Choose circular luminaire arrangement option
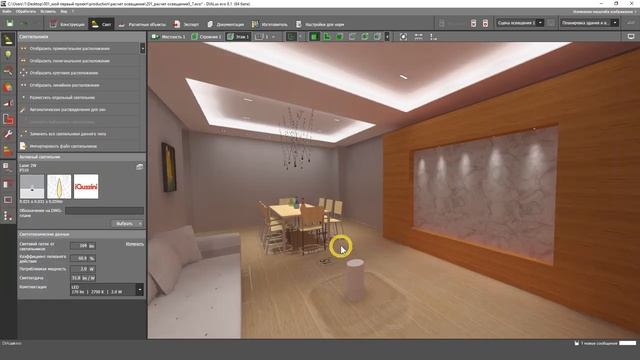The width and height of the screenshot is (640, 360). [x=79, y=73]
